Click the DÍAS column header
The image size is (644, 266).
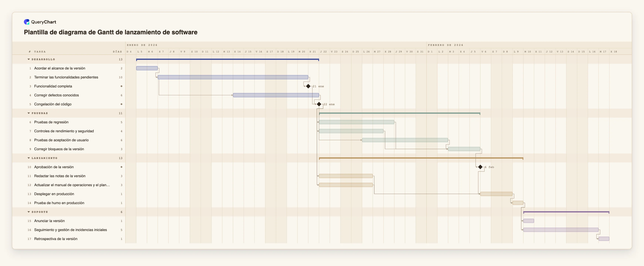[117, 52]
